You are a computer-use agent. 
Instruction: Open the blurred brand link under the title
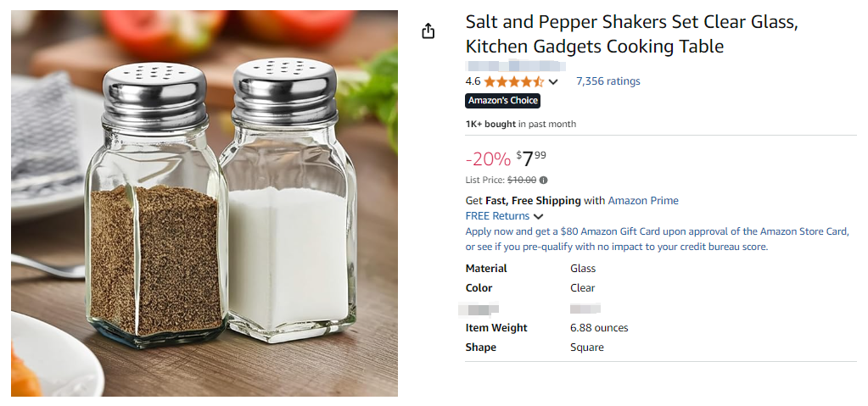(515, 65)
